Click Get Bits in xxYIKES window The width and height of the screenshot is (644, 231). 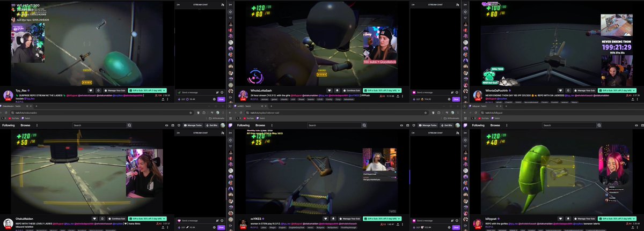tap(447, 125)
